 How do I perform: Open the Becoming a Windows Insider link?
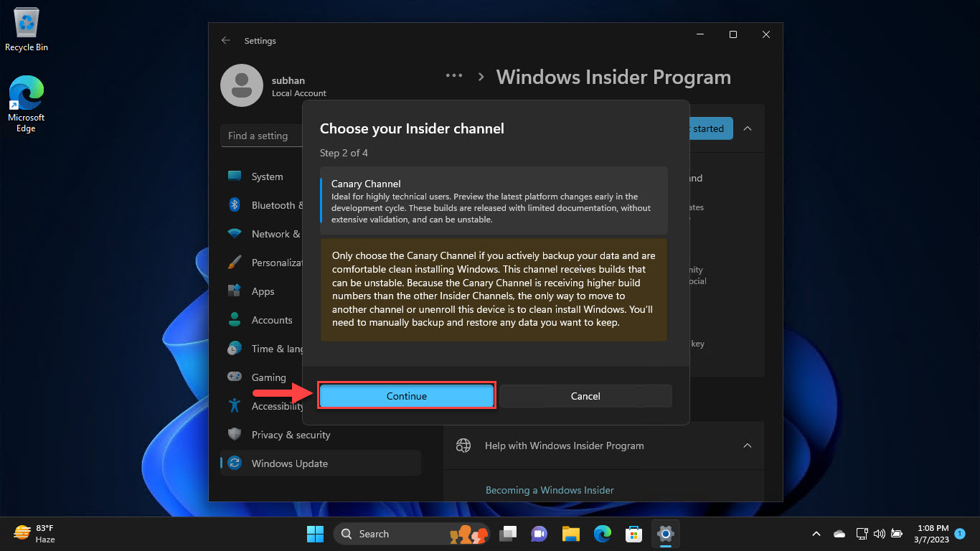pyautogui.click(x=550, y=489)
